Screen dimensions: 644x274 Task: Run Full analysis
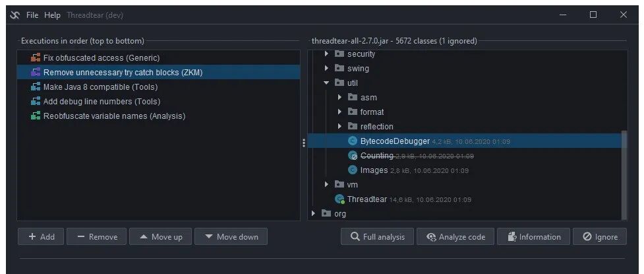(x=377, y=236)
